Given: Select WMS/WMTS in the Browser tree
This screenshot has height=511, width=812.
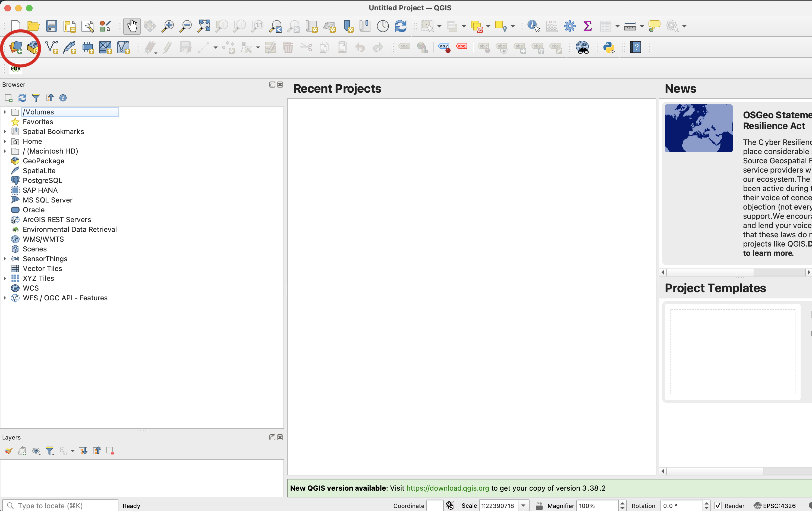Looking at the screenshot, I should (x=43, y=239).
